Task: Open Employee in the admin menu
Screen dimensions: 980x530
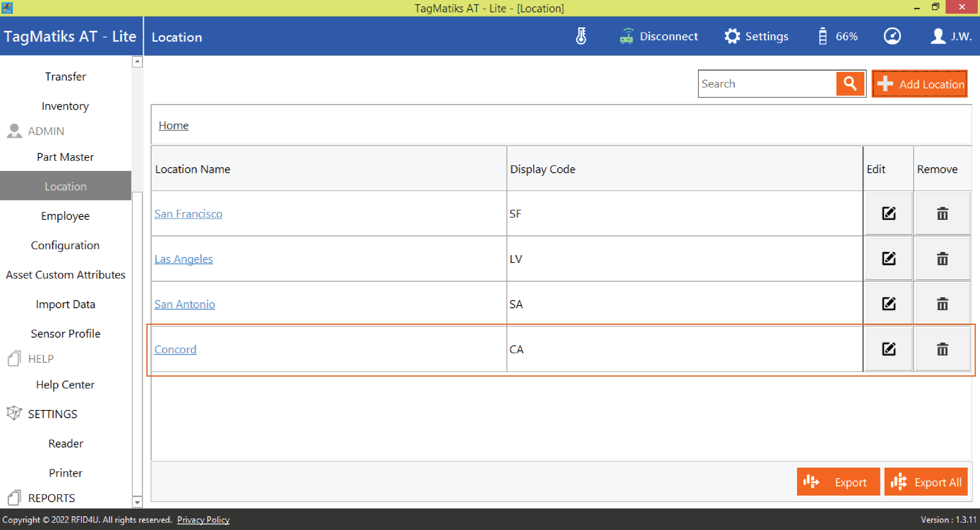Action: pos(65,216)
